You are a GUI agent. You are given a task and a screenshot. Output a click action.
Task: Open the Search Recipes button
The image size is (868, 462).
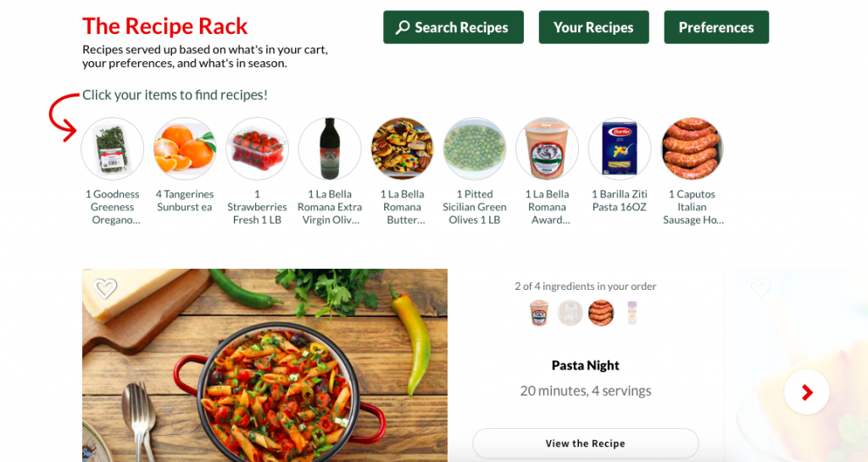(x=453, y=27)
